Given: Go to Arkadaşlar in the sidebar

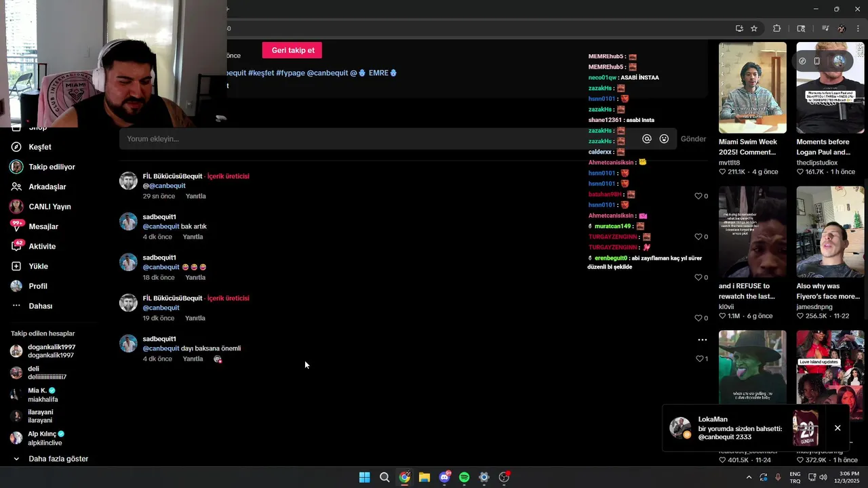Looking at the screenshot, I should click(x=47, y=186).
